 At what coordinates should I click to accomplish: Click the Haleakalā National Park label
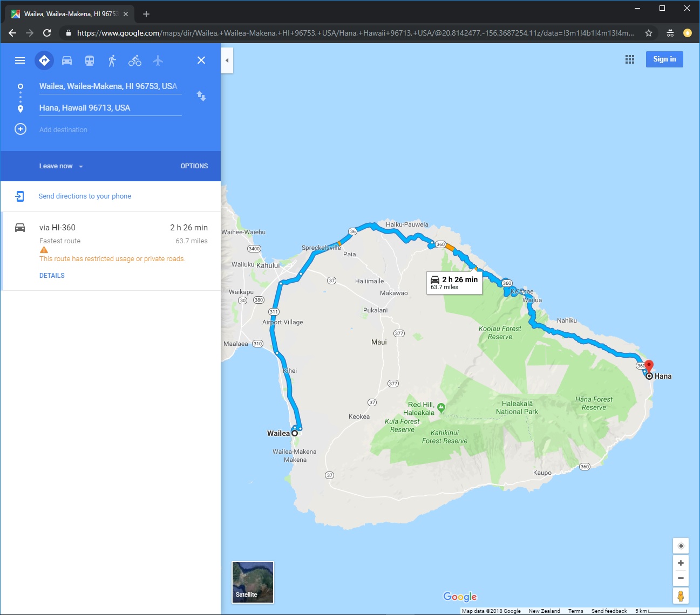[x=517, y=407]
